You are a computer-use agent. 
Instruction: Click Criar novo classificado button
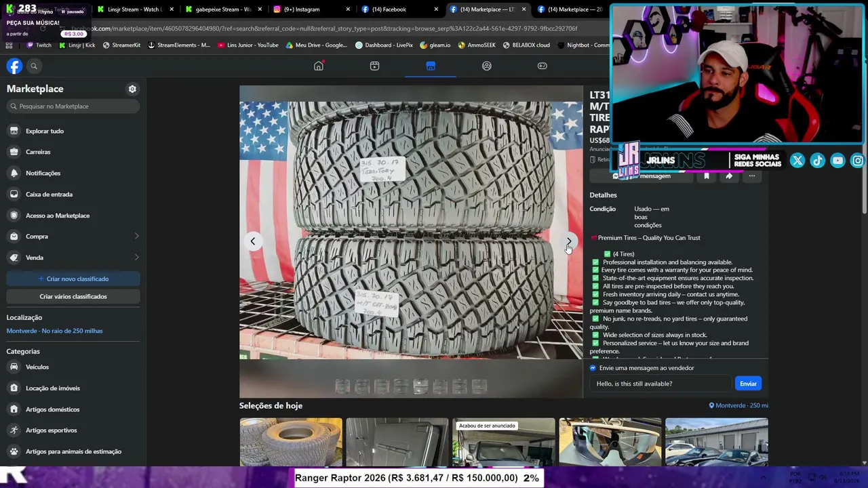(73, 279)
